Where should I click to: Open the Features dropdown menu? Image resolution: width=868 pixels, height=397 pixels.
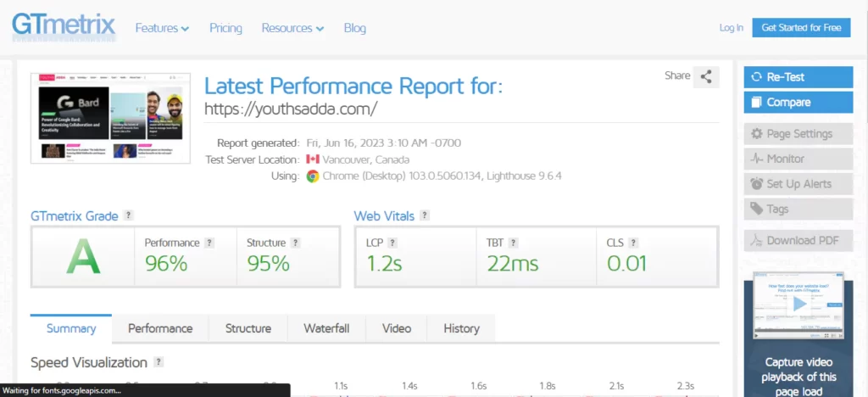click(162, 28)
